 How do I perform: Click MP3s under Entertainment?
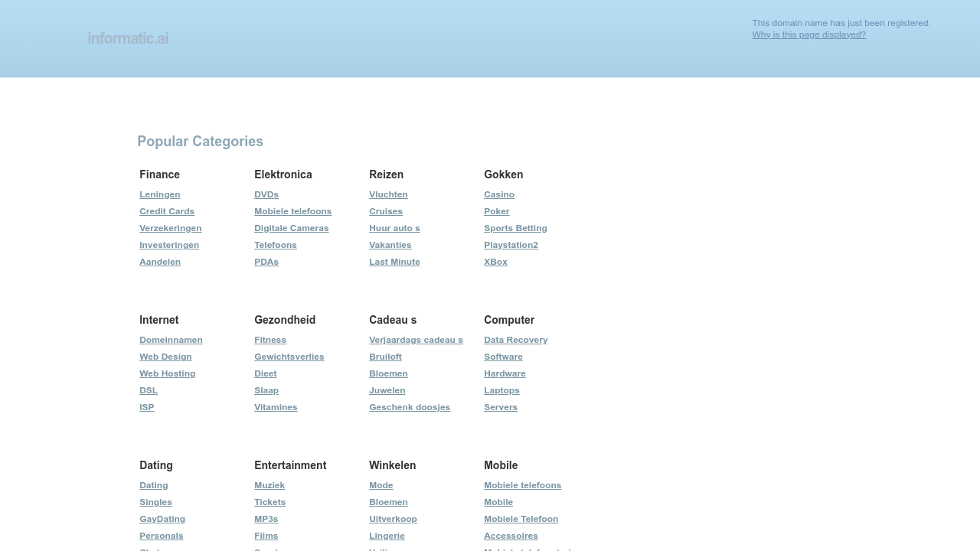(x=266, y=519)
